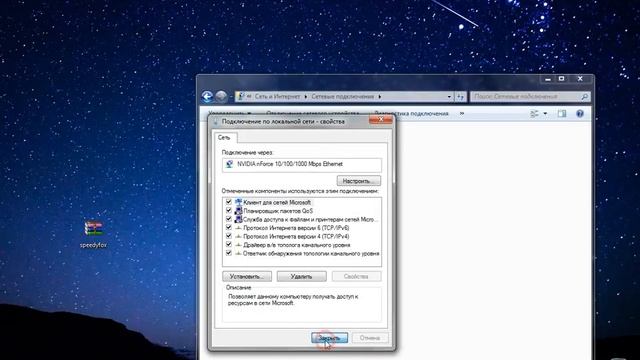Expand the « chevron at the start of address bar

[x=249, y=97]
